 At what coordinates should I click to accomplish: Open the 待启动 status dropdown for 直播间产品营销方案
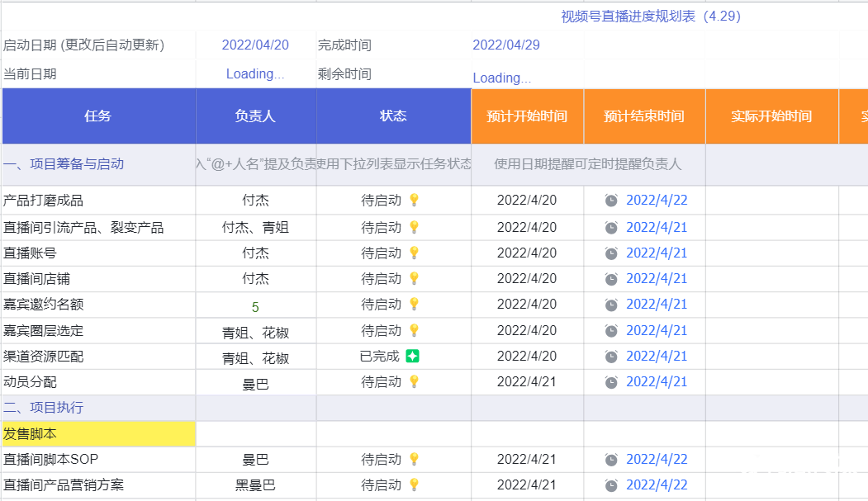tap(394, 485)
